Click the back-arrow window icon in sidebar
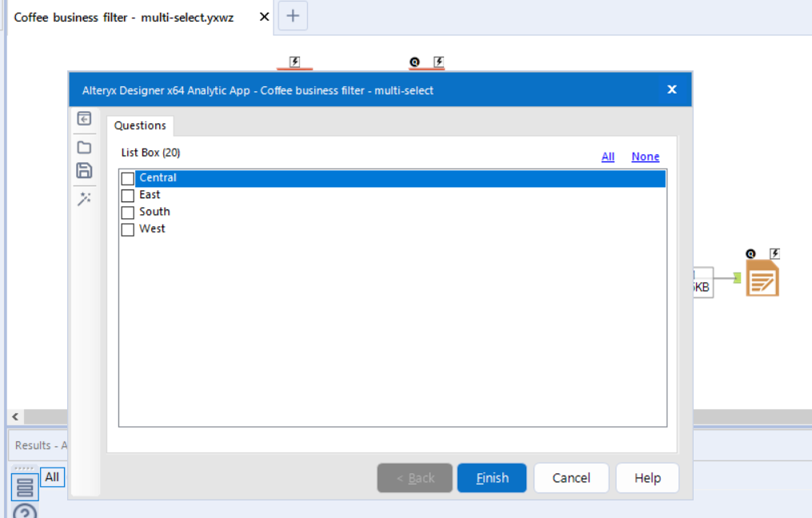Screen dimensions: 812x518 [84, 118]
